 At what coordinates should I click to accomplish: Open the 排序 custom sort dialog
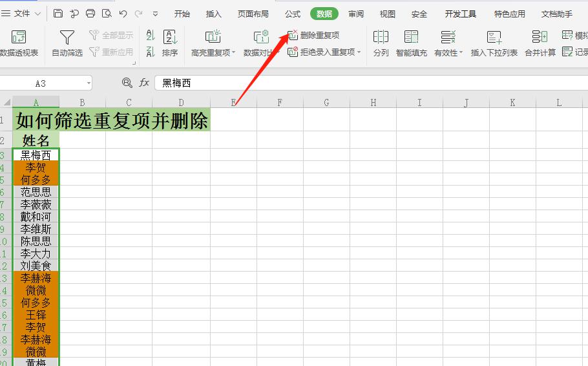(x=170, y=43)
